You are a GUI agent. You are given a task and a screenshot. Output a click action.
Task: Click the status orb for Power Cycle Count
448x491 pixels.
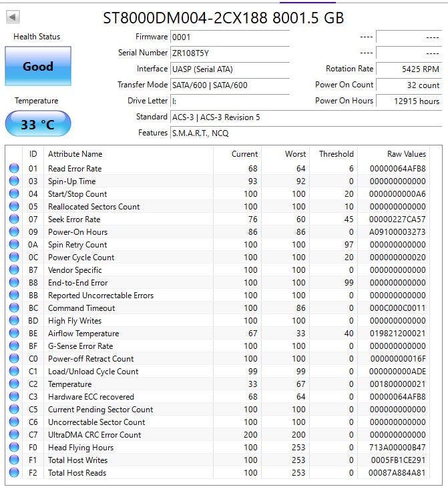(14, 257)
